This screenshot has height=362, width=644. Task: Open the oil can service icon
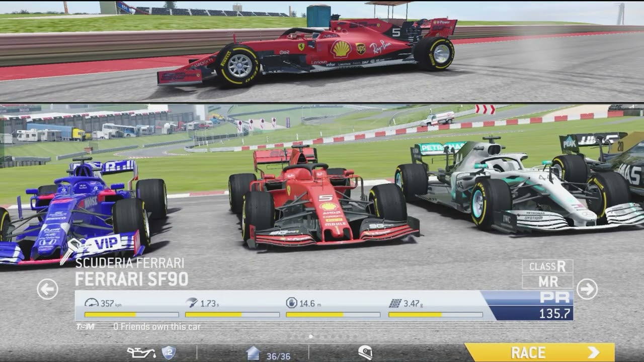(x=141, y=353)
